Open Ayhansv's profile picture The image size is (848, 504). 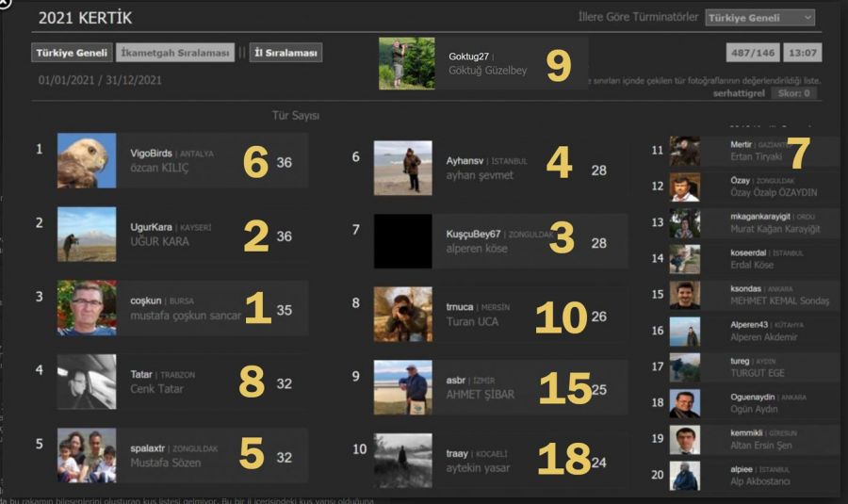tap(402, 168)
